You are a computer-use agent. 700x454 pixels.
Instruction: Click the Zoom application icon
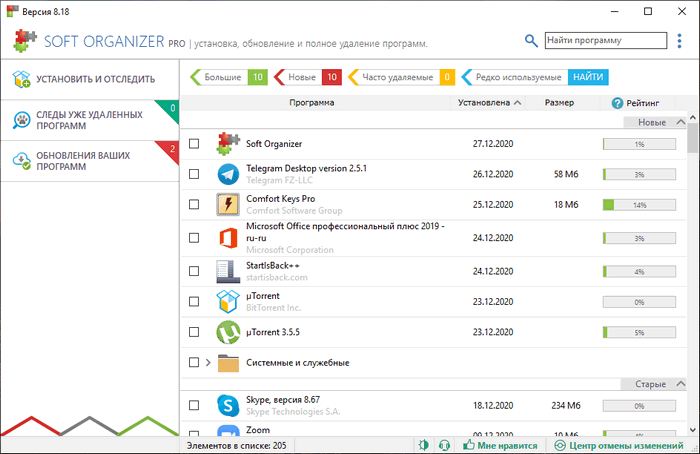(228, 431)
